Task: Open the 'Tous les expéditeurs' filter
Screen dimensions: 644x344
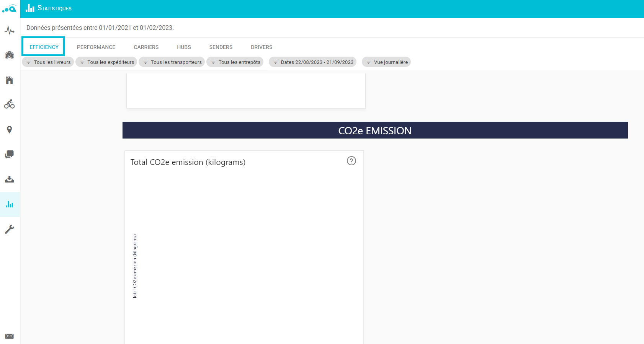Action: point(106,62)
